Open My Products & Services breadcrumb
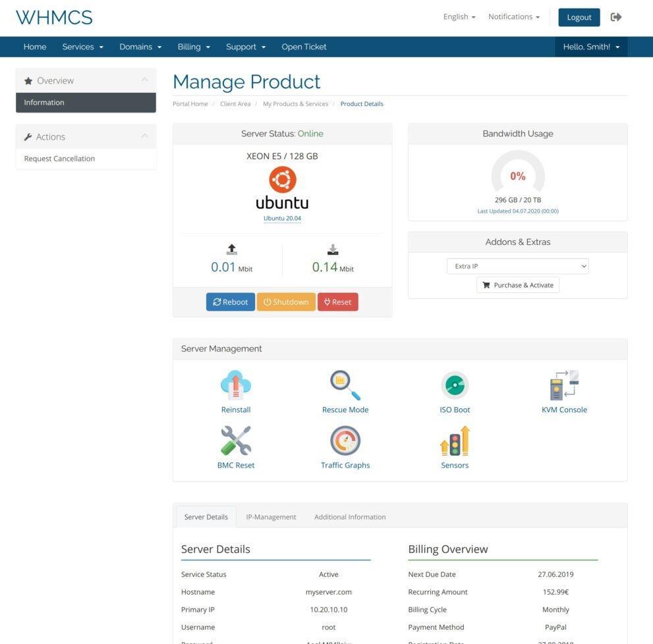This screenshot has width=653, height=644. [295, 103]
